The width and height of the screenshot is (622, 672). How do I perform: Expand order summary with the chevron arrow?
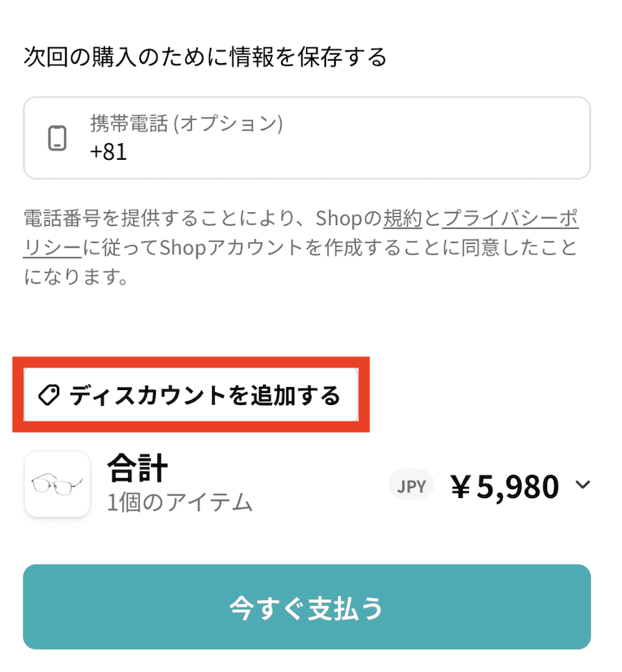click(x=582, y=485)
